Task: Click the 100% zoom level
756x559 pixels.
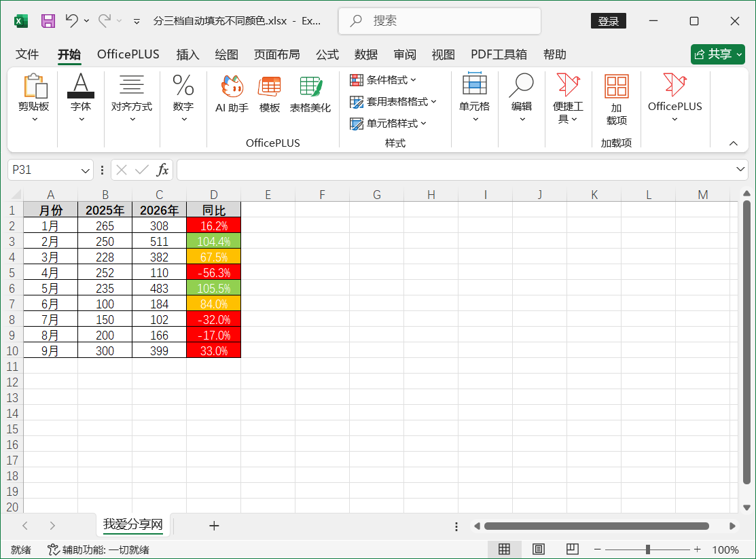Action: 725,550
